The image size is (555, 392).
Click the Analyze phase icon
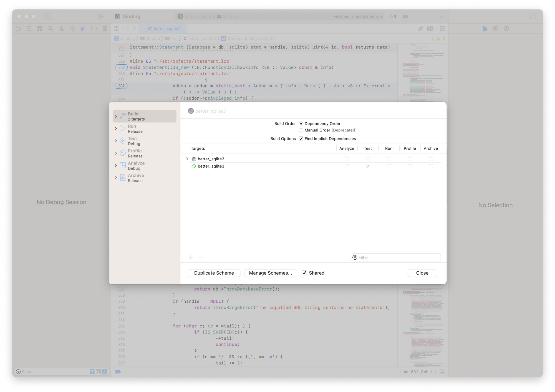pos(123,165)
